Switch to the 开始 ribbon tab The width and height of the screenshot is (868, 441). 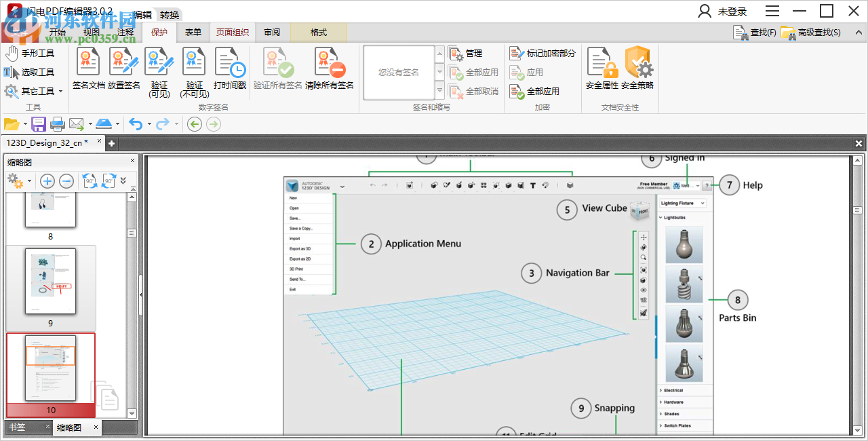pos(58,32)
